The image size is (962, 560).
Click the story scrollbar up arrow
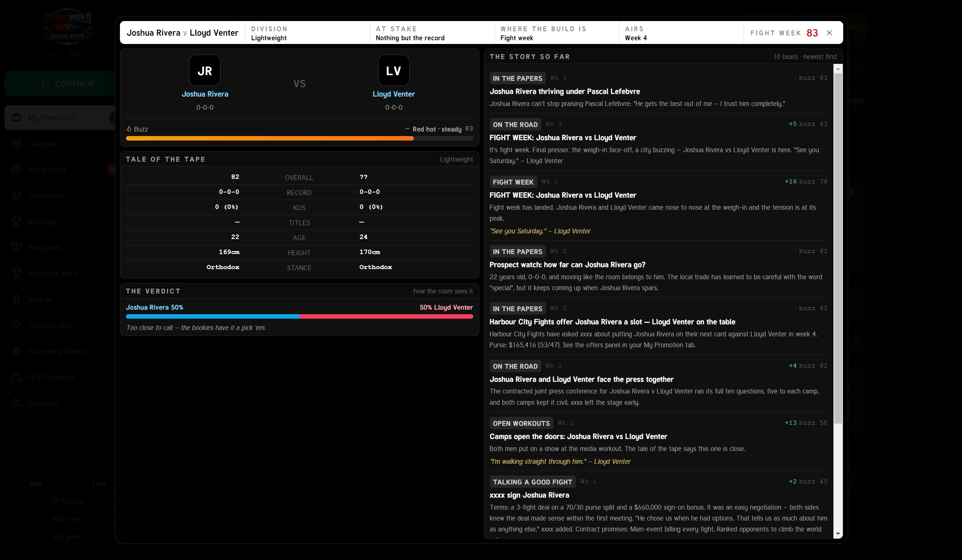coord(838,69)
